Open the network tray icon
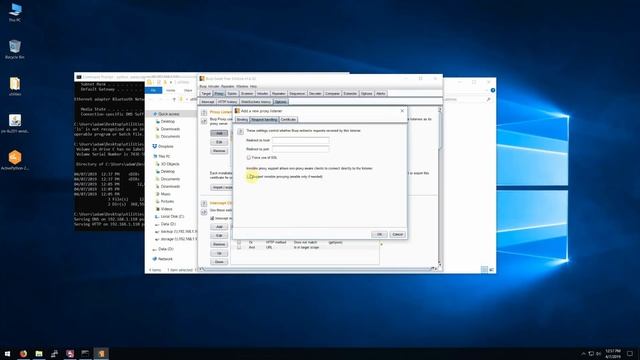 pyautogui.click(x=591, y=353)
